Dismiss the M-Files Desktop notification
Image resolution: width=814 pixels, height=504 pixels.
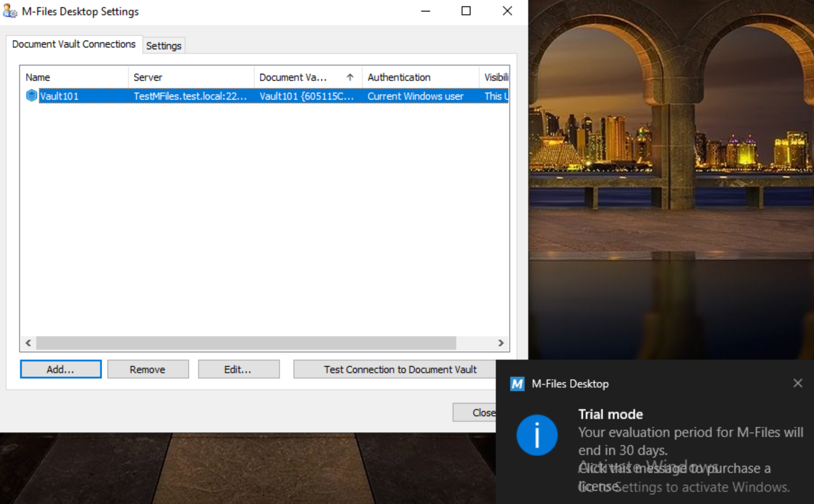pos(798,383)
